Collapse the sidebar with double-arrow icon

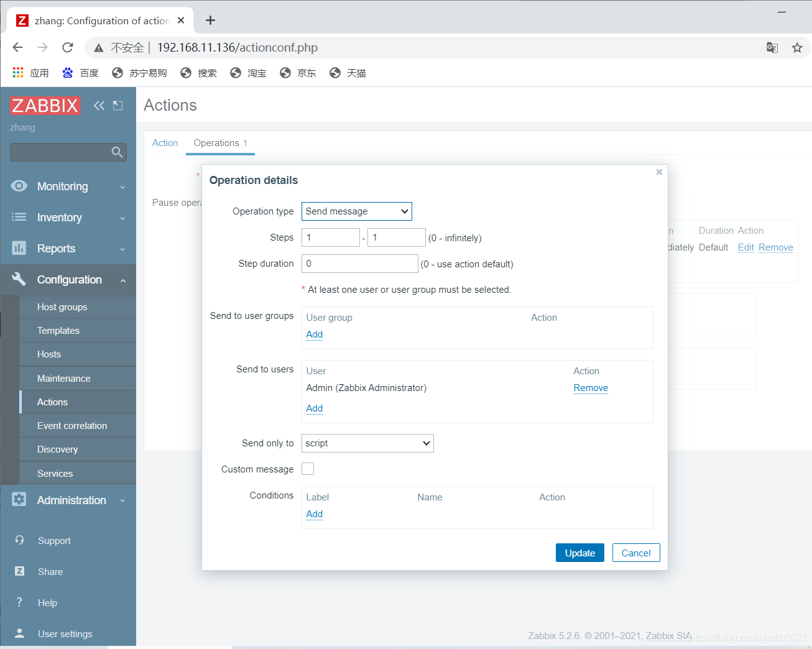99,106
